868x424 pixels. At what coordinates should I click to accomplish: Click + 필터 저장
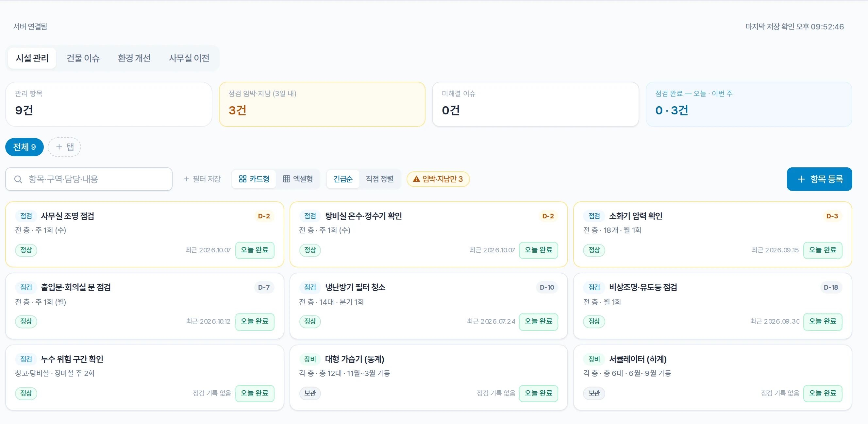202,179
